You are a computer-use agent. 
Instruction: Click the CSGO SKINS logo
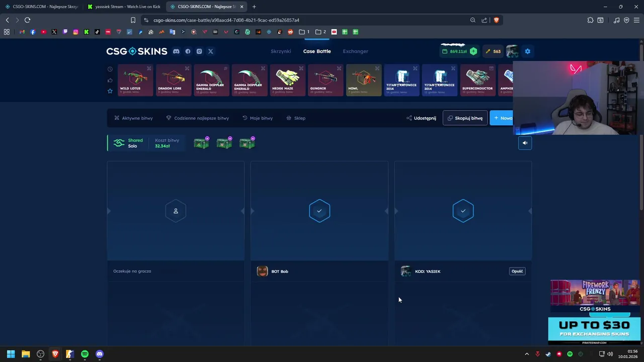136,51
